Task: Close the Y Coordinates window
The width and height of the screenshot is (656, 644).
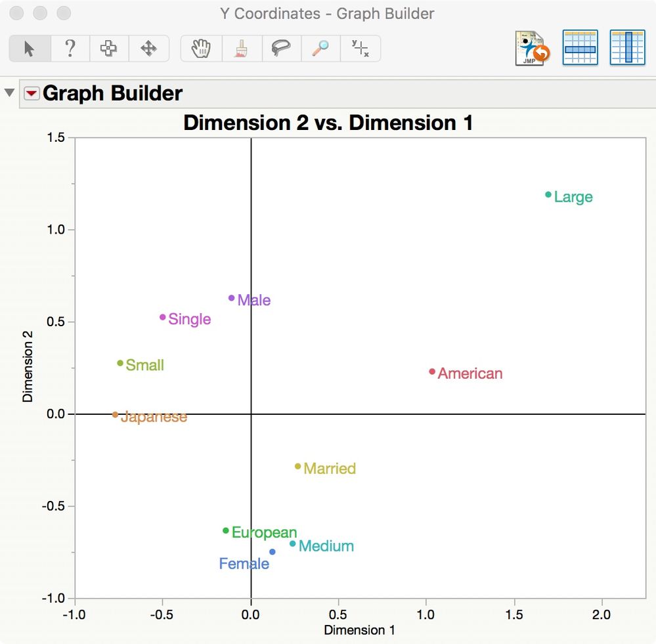Action: pos(16,13)
